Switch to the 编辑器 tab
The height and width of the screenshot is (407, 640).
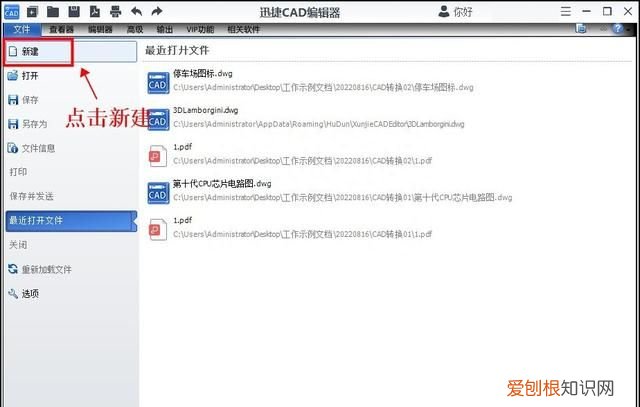tap(100, 29)
